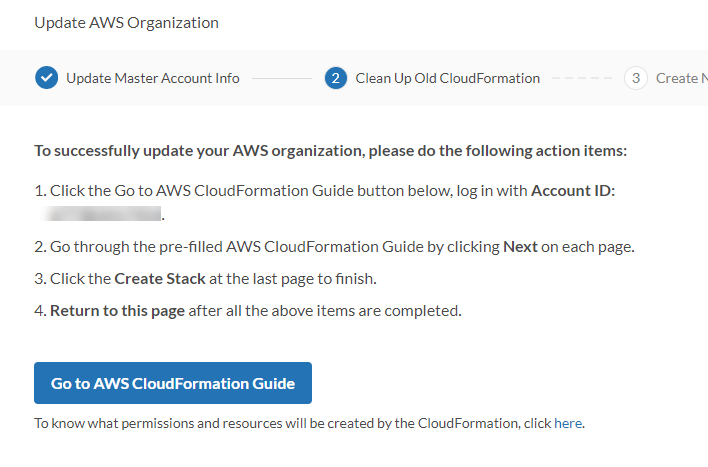Select the Clean Up Old CloudFormation step
Image resolution: width=708 pixels, height=467 pixels.
448,78
